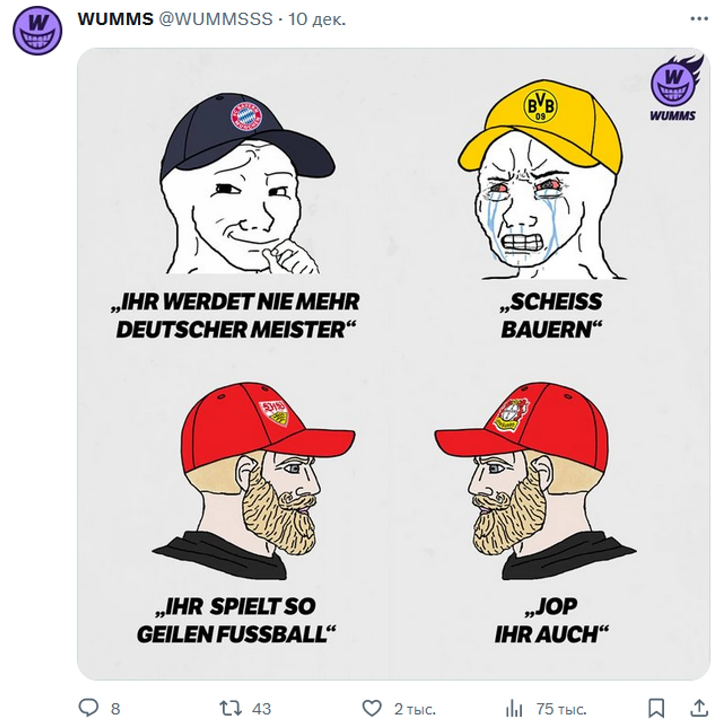This screenshot has width=726, height=728.
Task: Reply via the speech bubble icon
Action: click(89, 708)
